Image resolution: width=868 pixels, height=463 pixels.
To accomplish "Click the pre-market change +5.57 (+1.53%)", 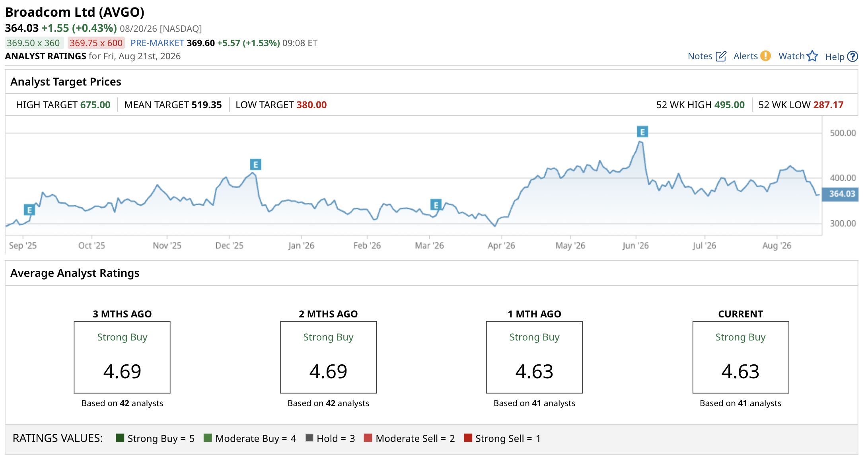I will (x=249, y=43).
